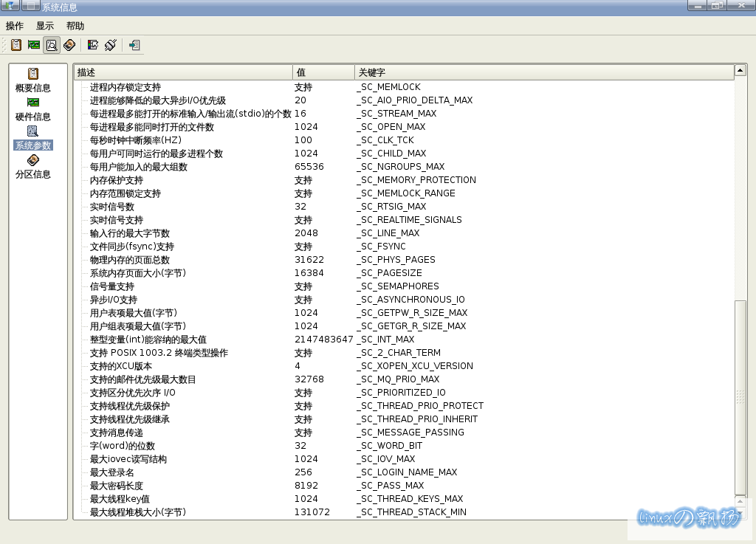Click the hard disk partition toolbar icon
This screenshot has width=756, height=544.
69,45
